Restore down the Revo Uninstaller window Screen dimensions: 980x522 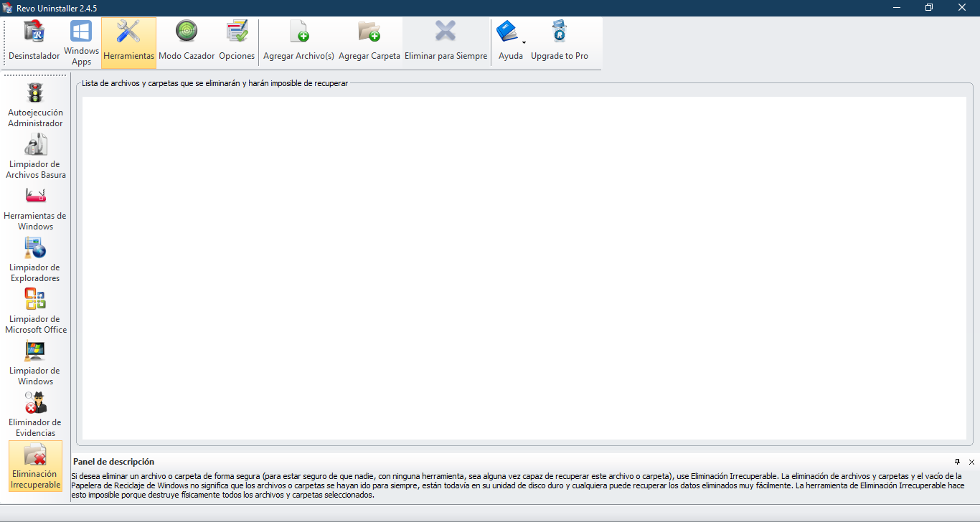tap(929, 8)
